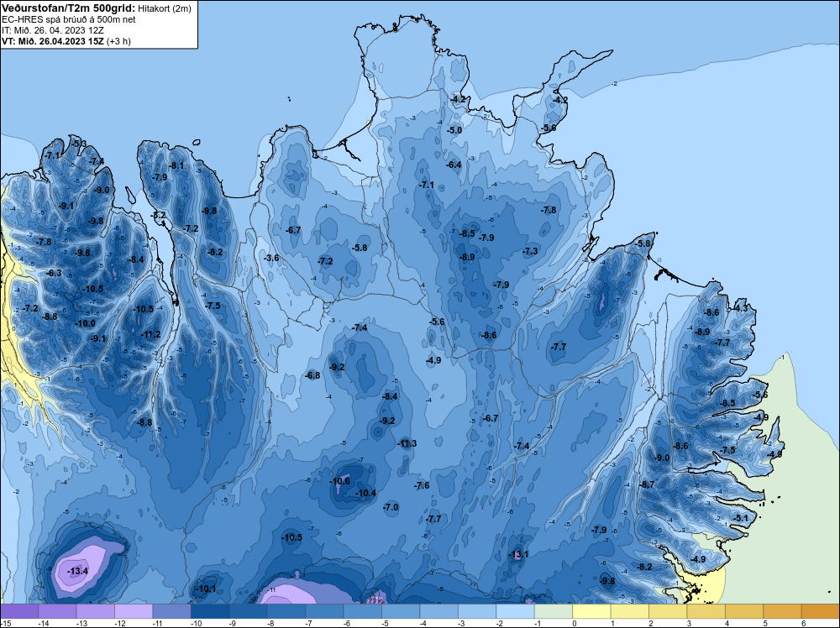Click the 3 legend scale number
The width and height of the screenshot is (840, 628).
coord(689,623)
